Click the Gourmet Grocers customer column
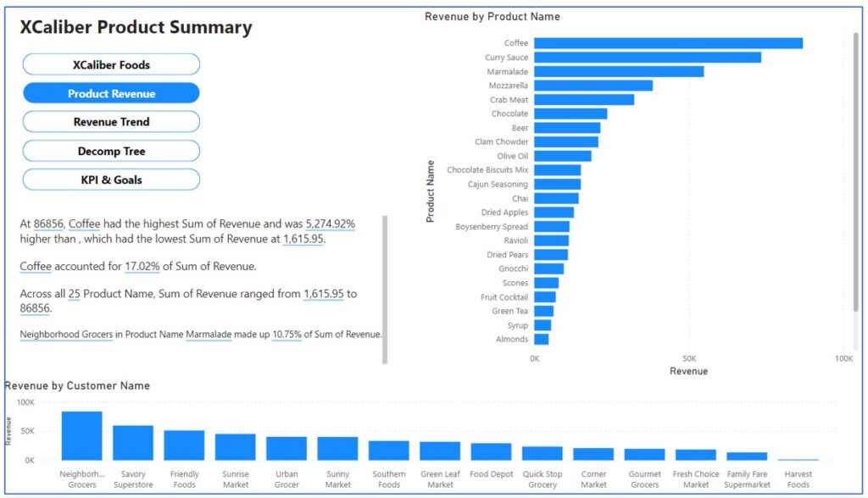Image resolution: width=868 pixels, height=498 pixels. [x=645, y=454]
